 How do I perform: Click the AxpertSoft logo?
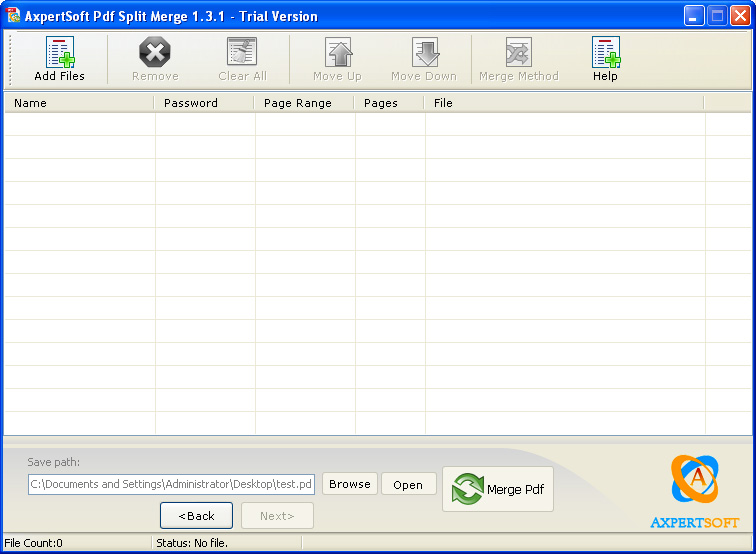tap(694, 492)
